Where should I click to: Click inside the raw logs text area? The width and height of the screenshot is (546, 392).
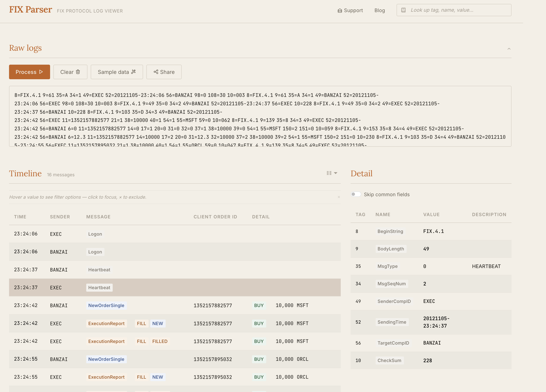click(x=260, y=116)
